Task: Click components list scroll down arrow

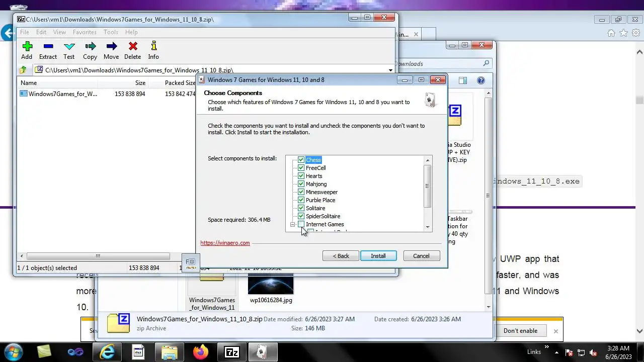Action: coord(428,227)
